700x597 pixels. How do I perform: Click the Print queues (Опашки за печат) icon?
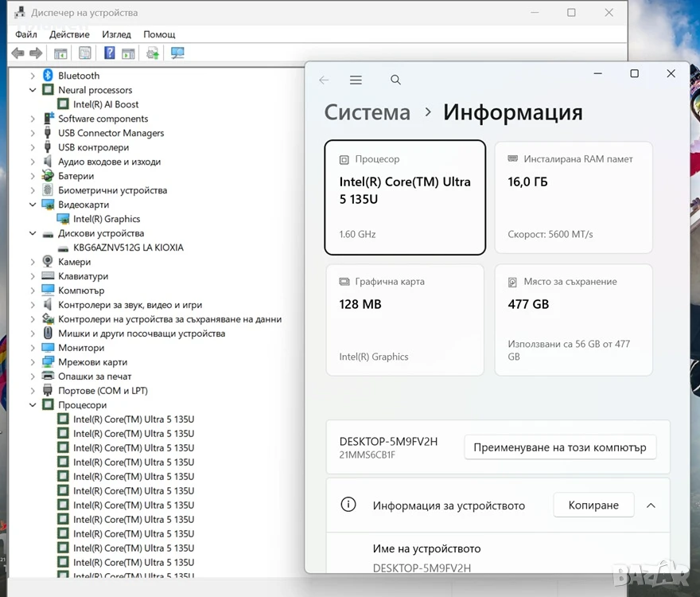coord(48,376)
